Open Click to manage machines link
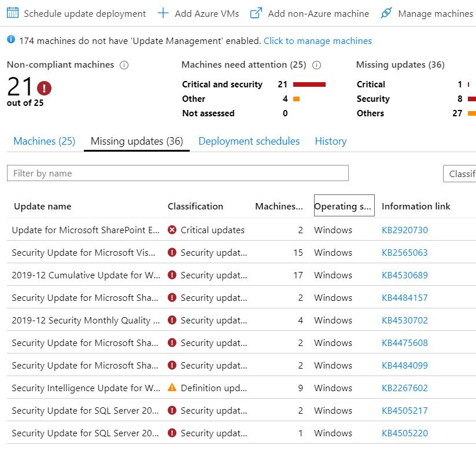476x449 pixels. 318,41
